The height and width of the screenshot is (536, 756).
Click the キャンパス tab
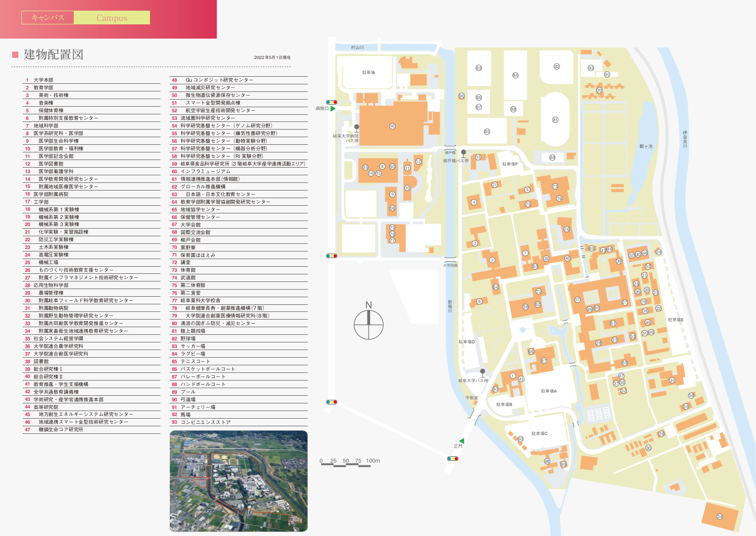pos(48,18)
